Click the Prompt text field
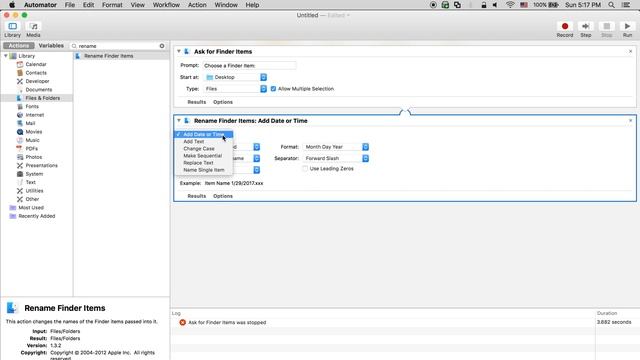This screenshot has height=360, width=640. point(249,65)
